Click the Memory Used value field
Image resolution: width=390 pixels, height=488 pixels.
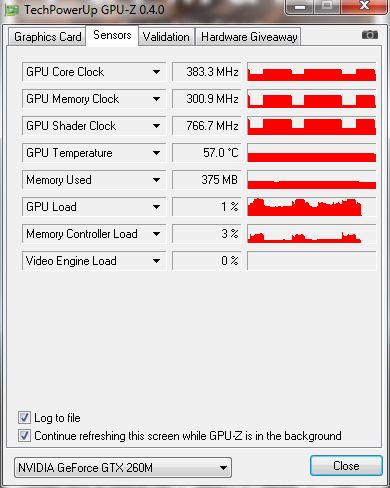pos(206,180)
